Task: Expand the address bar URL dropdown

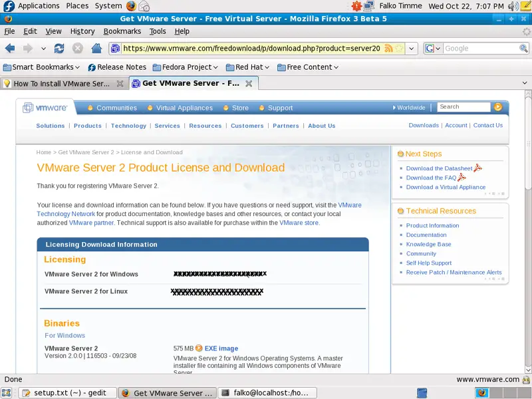Action: pyautogui.click(x=411, y=49)
